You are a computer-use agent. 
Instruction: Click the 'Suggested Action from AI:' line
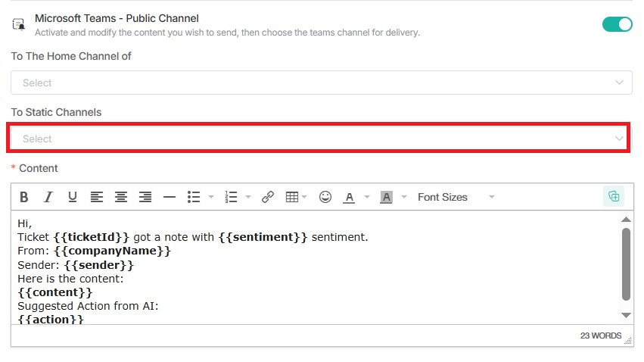(88, 306)
